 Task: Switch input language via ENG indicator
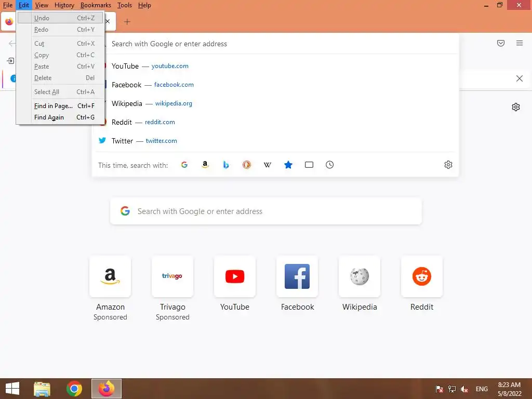[482, 389]
